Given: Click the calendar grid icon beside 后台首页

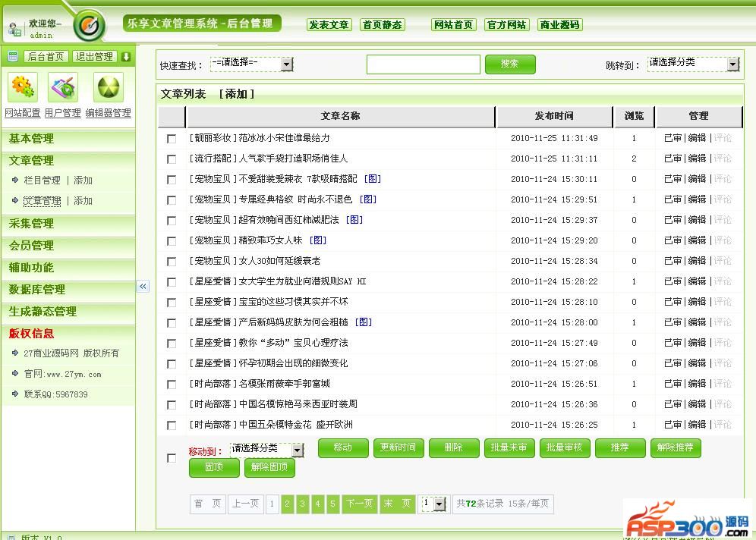Looking at the screenshot, I should click(13, 57).
